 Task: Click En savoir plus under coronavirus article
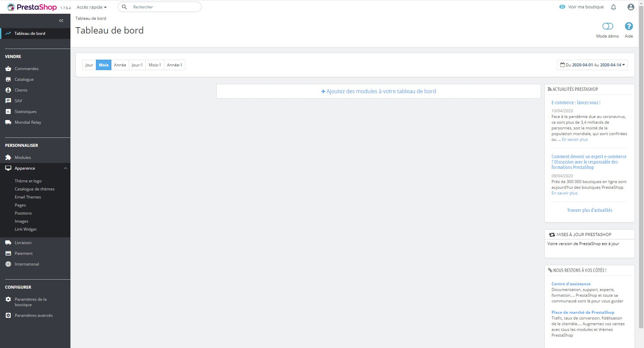[575, 139]
